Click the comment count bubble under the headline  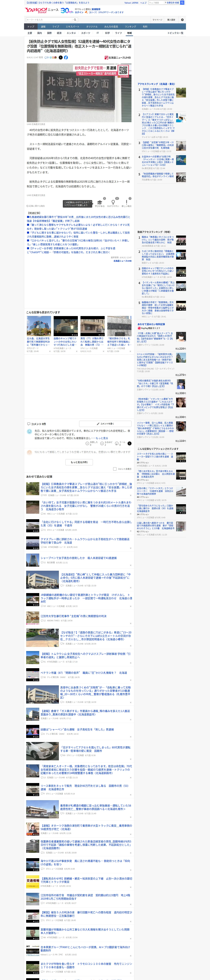pos(46,57)
